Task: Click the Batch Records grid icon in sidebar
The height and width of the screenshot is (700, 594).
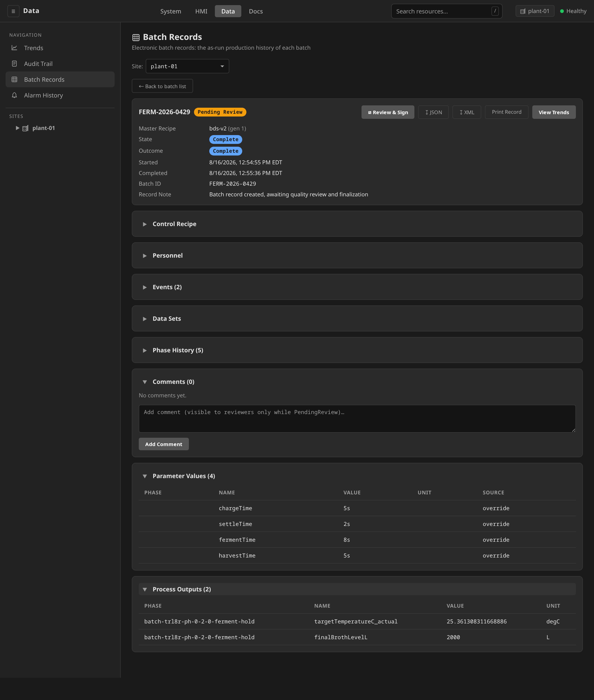Action: pos(14,80)
